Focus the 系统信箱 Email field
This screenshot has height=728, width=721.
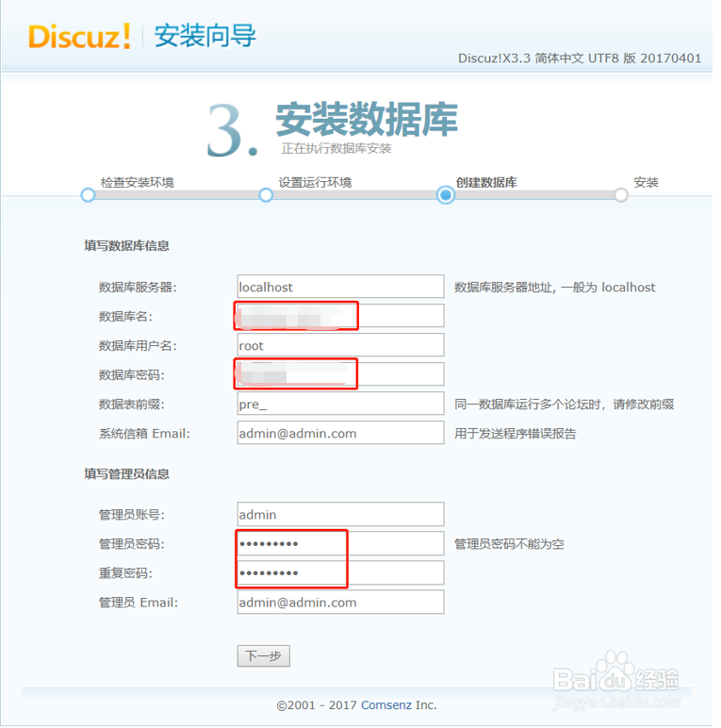pyautogui.click(x=340, y=433)
